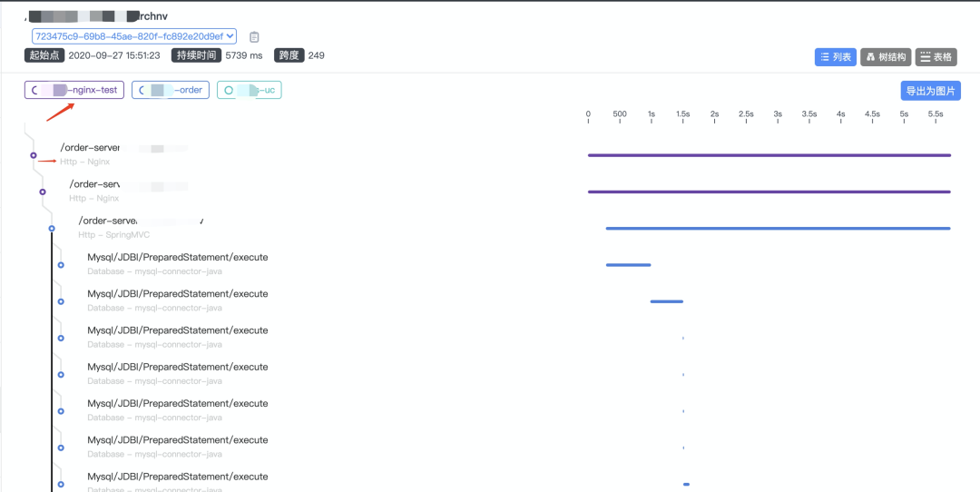
Task: Switch to 树结构 tree structure view
Action: pos(885,57)
